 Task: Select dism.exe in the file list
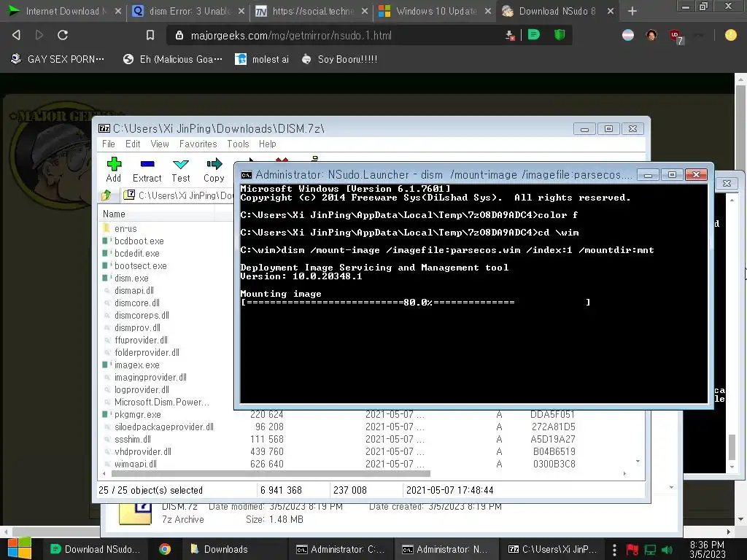pyautogui.click(x=131, y=278)
